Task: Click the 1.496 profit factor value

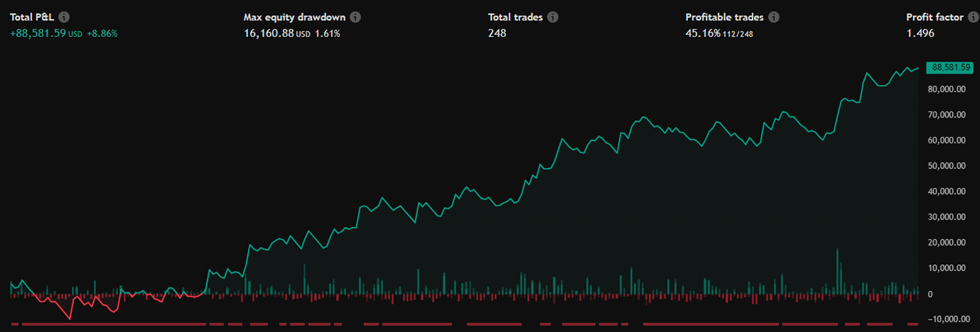Action: point(920,34)
